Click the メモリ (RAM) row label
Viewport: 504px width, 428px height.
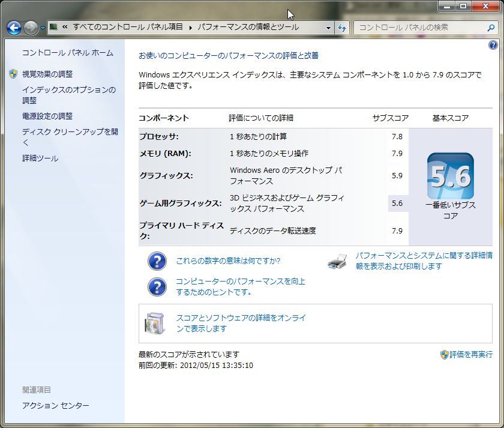click(165, 154)
